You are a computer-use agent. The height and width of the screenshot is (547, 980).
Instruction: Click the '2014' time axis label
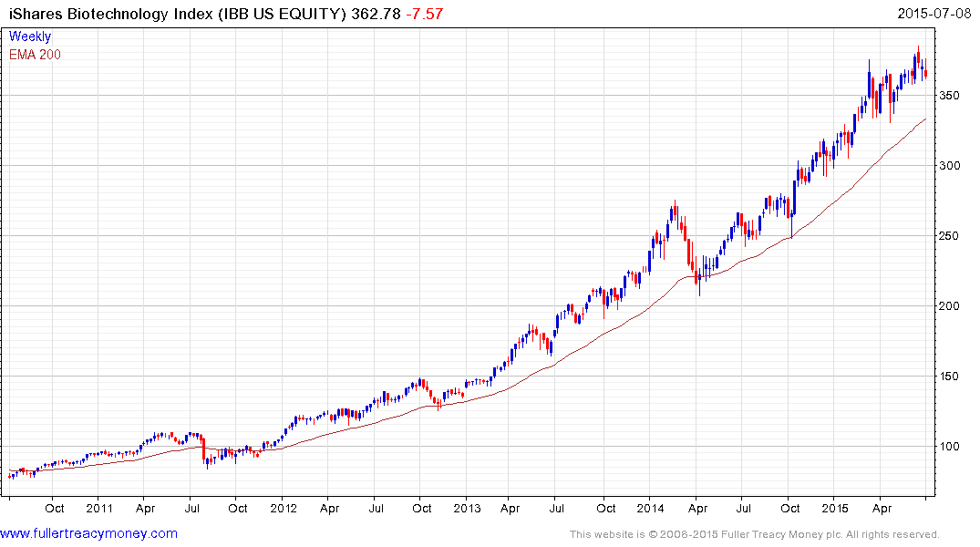click(x=650, y=508)
